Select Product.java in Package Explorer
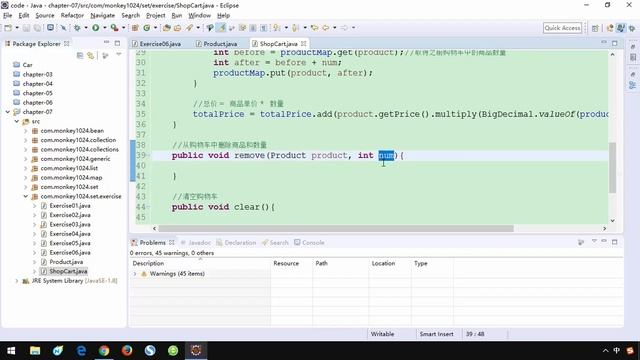Screen dimensions: 640x360 pyautogui.click(x=66, y=262)
